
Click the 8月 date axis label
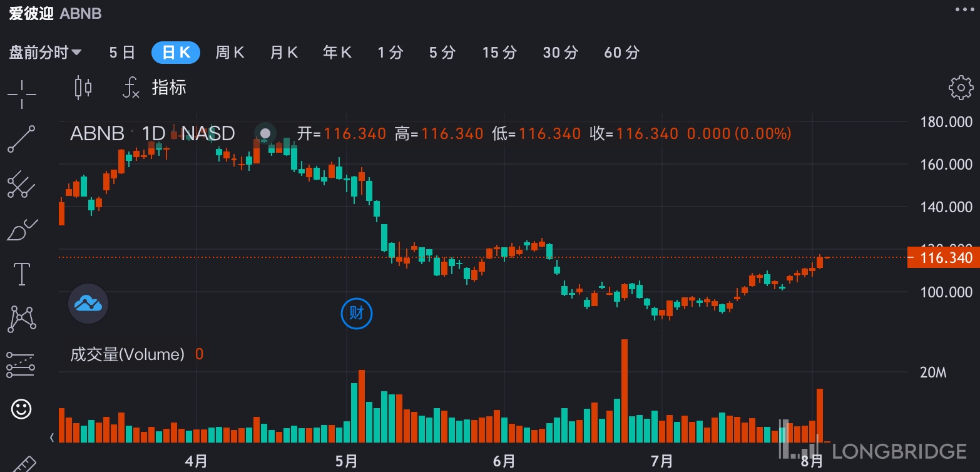[x=812, y=461]
